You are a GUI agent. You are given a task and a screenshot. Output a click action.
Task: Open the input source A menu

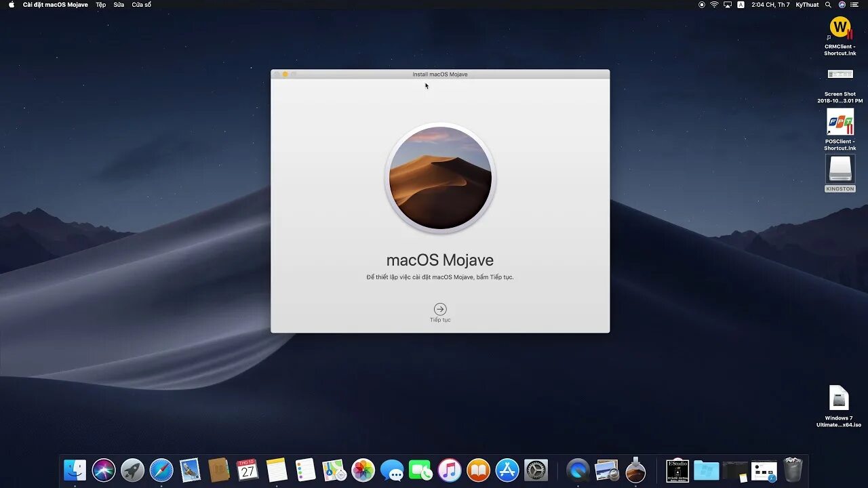tap(741, 5)
